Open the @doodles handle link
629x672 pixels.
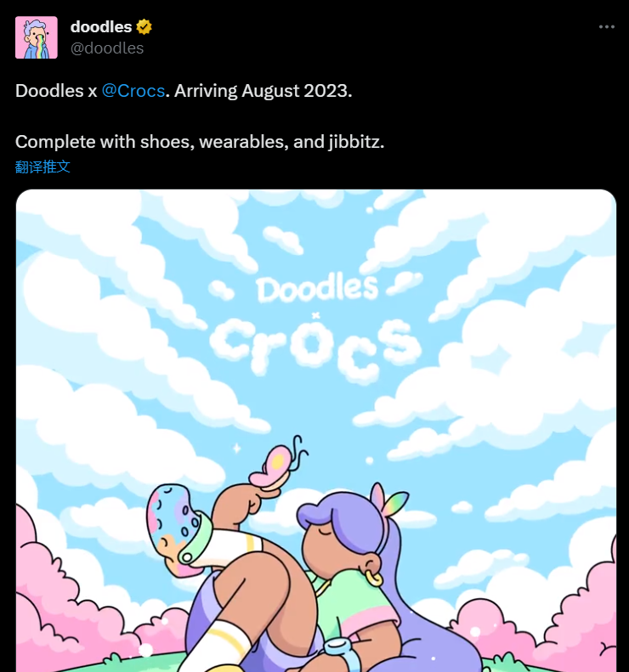[x=107, y=48]
